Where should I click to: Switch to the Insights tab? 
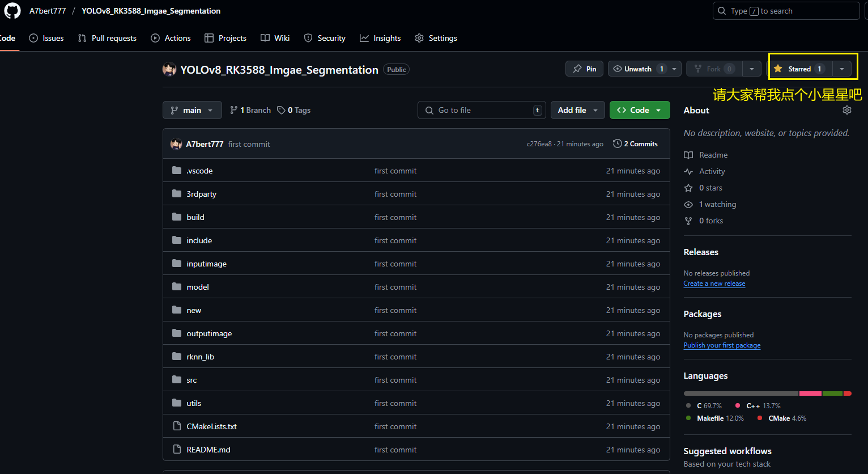[x=380, y=38]
